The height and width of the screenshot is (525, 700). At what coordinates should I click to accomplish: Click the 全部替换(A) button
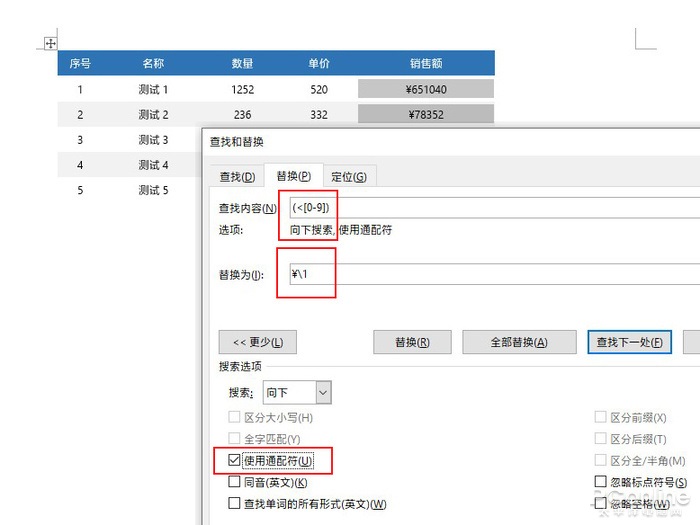pyautogui.click(x=519, y=342)
